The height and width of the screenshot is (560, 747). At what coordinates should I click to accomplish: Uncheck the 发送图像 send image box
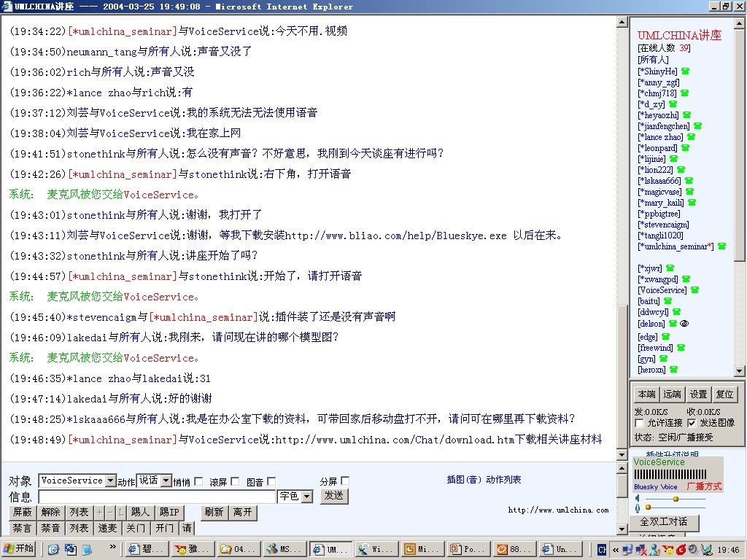coord(692,423)
